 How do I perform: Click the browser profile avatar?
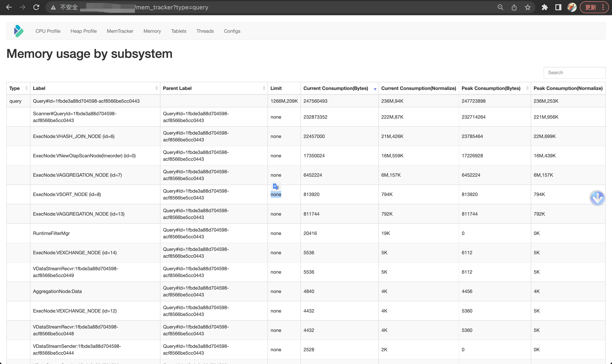click(573, 7)
